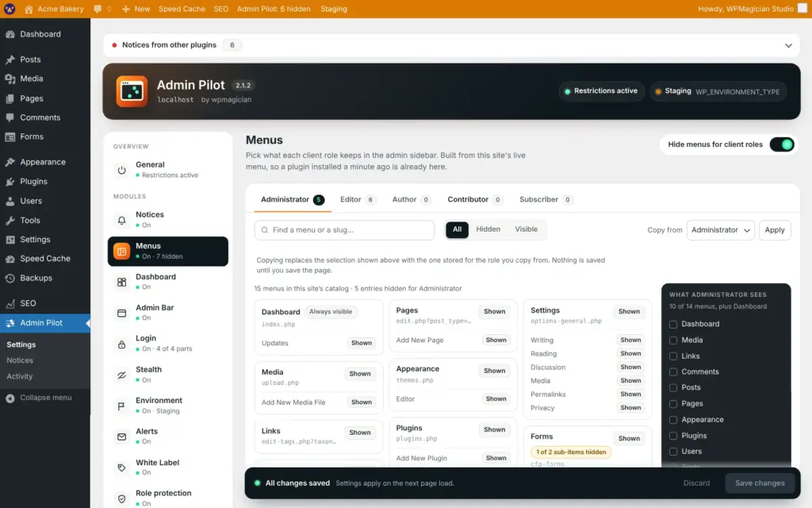This screenshot has height=508, width=812.
Task: Toggle Shown state for Writing sub-item
Action: (630, 340)
